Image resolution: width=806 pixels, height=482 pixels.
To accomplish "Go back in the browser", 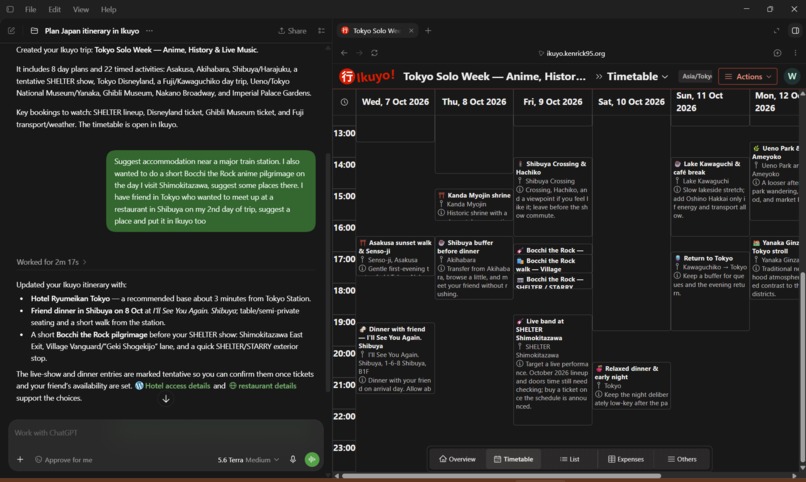I will tap(344, 53).
